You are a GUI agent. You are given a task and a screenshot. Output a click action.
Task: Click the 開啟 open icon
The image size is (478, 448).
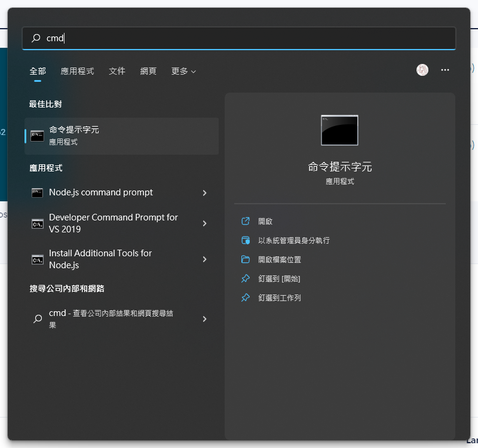pos(246,221)
